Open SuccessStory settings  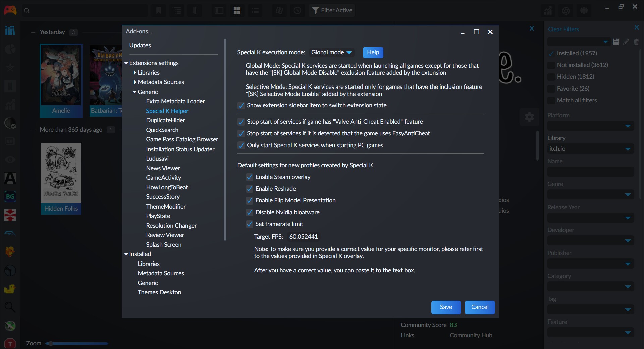[x=163, y=197]
